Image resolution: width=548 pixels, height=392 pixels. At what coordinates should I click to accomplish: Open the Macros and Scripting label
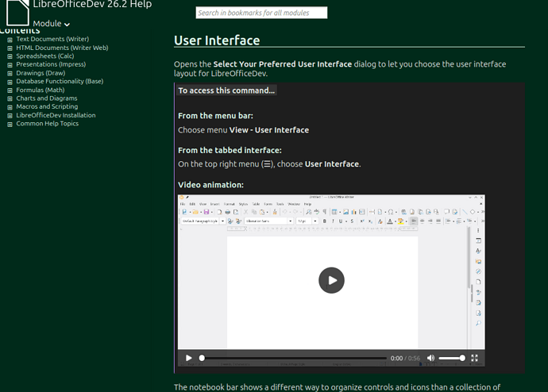click(47, 106)
